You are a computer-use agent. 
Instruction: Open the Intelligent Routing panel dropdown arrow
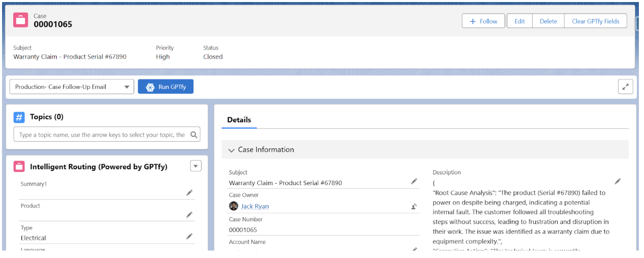pos(196,166)
